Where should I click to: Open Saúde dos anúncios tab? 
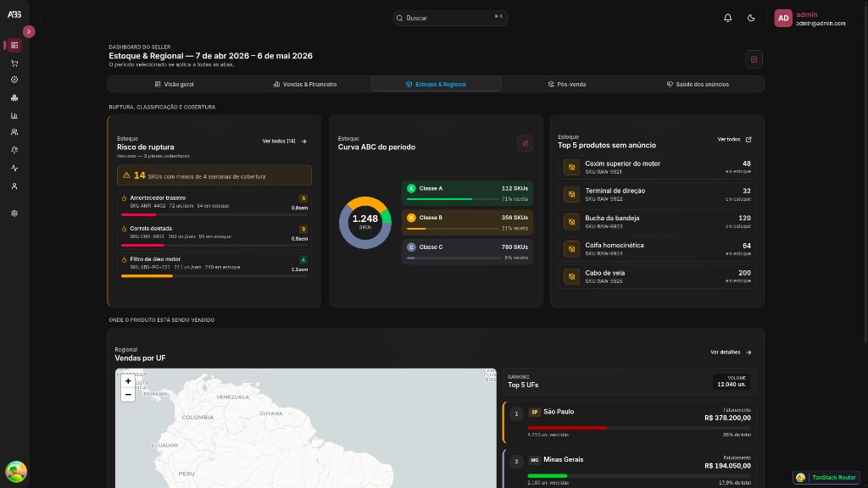pos(698,84)
